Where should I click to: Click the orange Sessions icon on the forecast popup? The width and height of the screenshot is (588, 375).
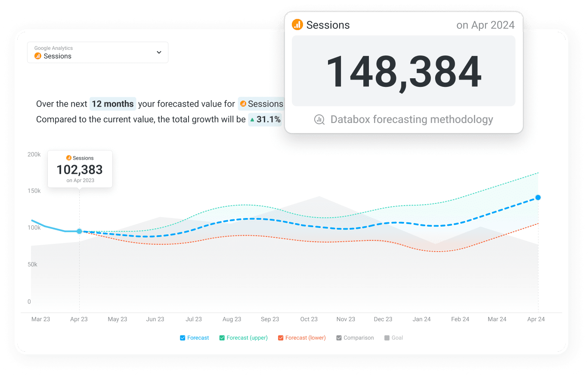click(x=297, y=25)
